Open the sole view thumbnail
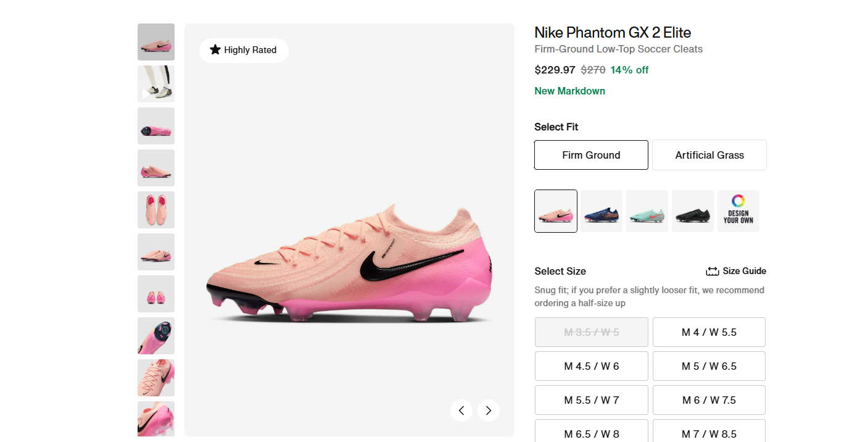This screenshot has height=442, width=868. click(x=155, y=125)
